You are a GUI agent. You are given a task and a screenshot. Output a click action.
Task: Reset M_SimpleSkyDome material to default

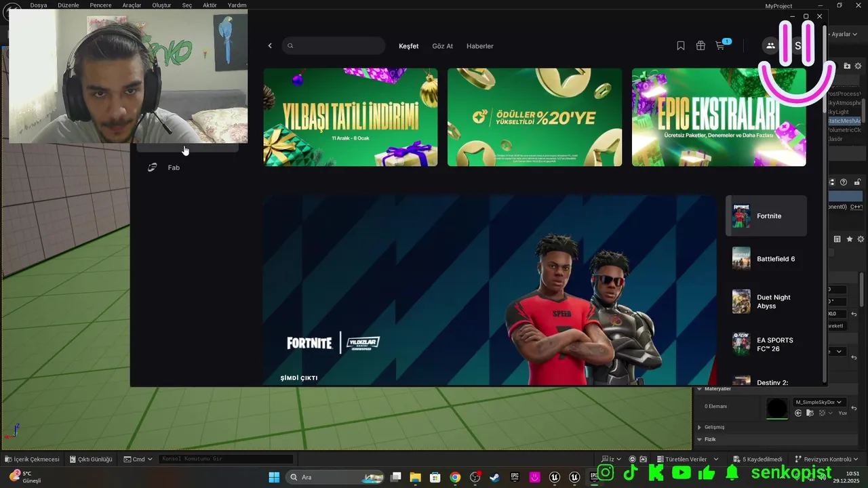(x=854, y=407)
